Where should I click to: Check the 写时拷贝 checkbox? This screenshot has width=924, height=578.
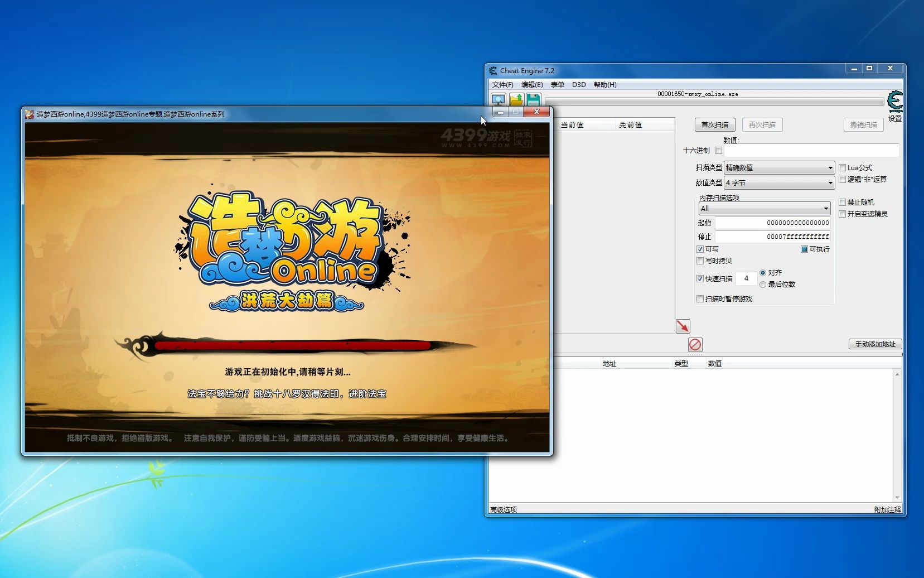point(700,261)
